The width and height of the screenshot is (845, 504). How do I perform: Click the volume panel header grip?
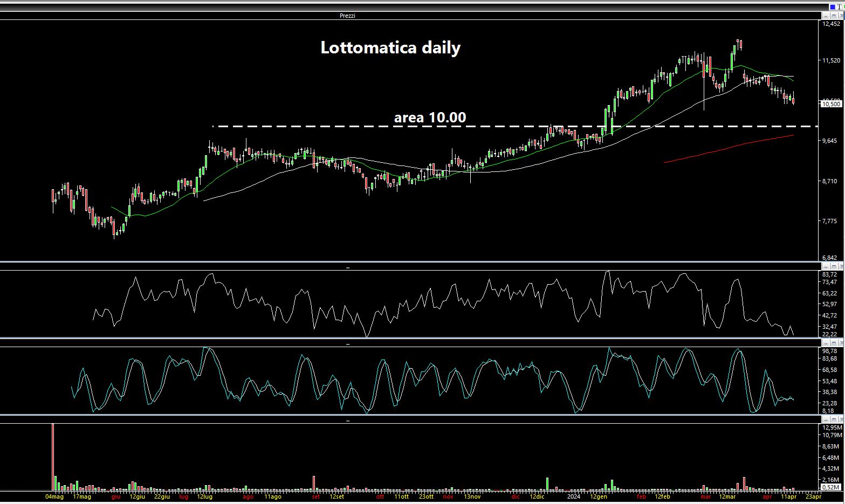pyautogui.click(x=348, y=420)
